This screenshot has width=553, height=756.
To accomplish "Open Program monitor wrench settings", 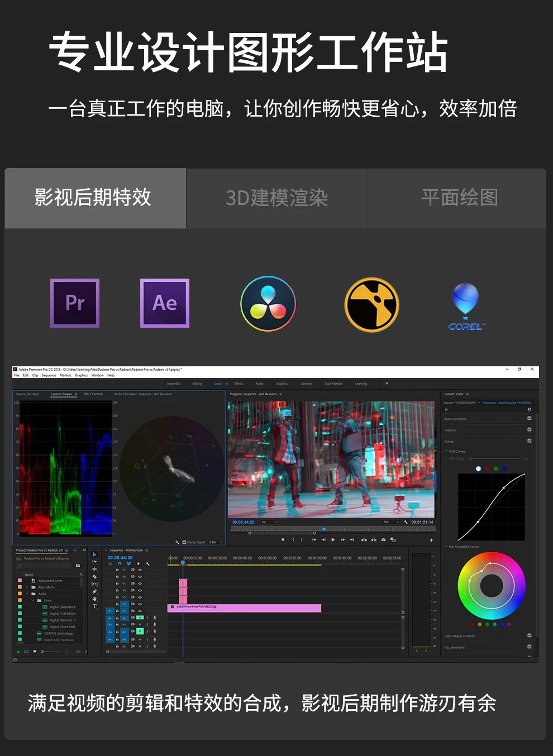I will (x=406, y=522).
